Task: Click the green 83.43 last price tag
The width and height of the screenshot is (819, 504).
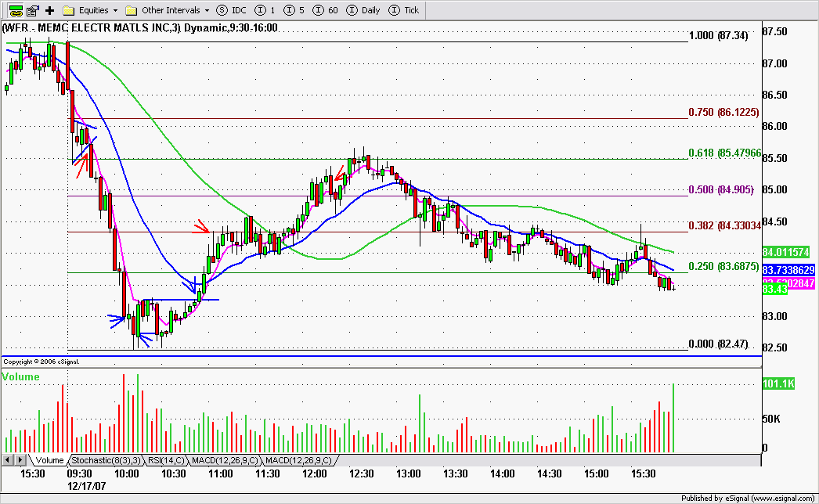Action: coord(774,289)
